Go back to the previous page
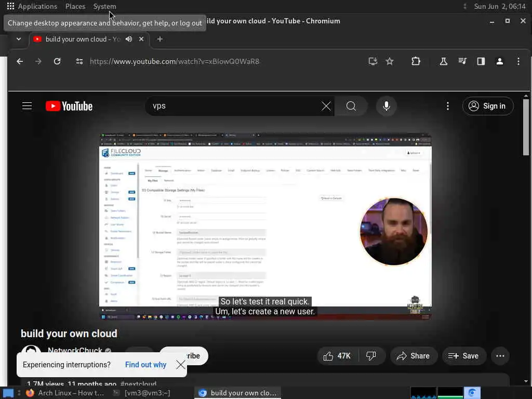 (20, 61)
